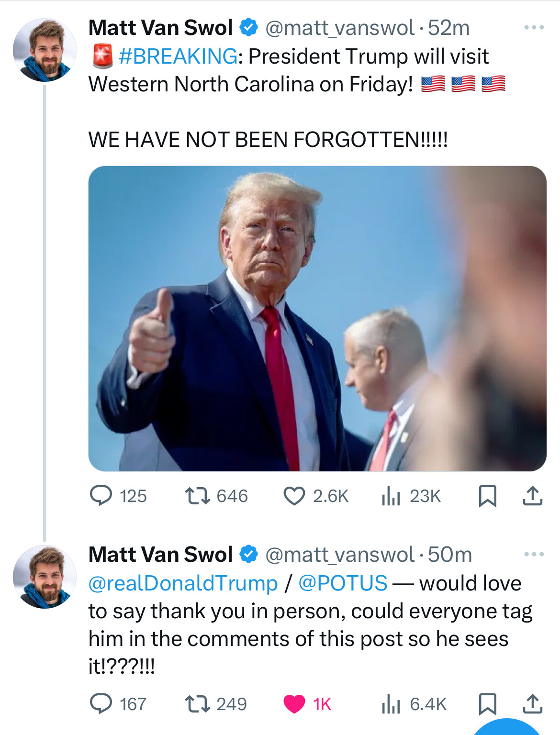Viewport: 560px width, 735px height.
Task: Unlike the second tweet with 1K likes
Action: (x=294, y=704)
